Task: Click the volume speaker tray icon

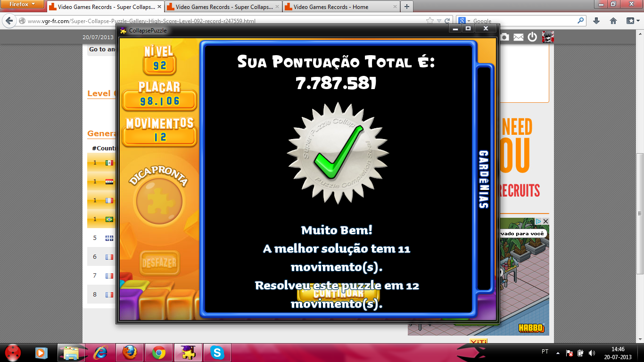Action: (x=592, y=353)
